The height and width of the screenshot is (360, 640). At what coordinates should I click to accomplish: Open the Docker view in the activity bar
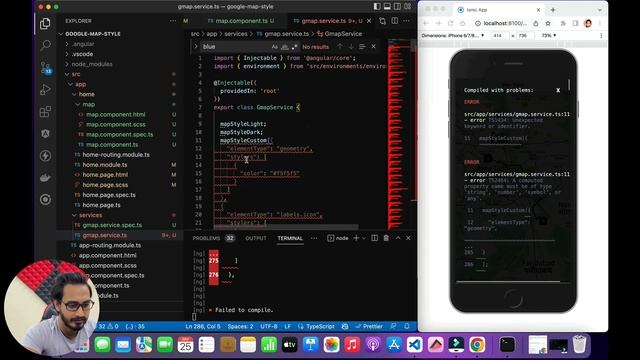(45, 178)
